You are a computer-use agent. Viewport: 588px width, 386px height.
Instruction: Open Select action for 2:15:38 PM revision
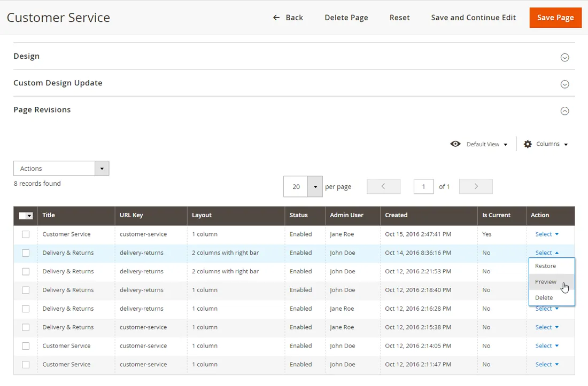547,327
